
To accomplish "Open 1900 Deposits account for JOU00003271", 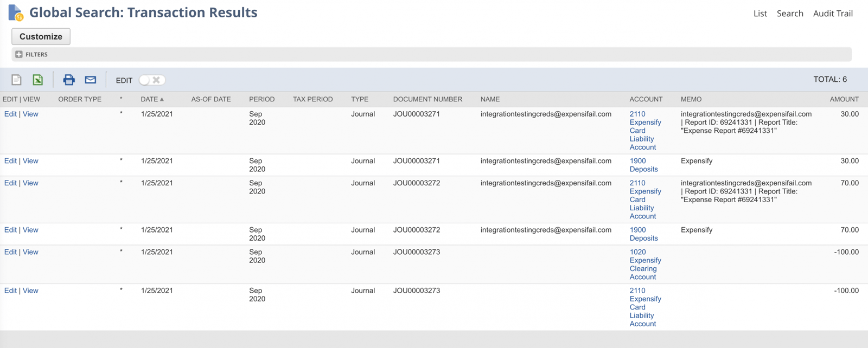I will click(643, 165).
